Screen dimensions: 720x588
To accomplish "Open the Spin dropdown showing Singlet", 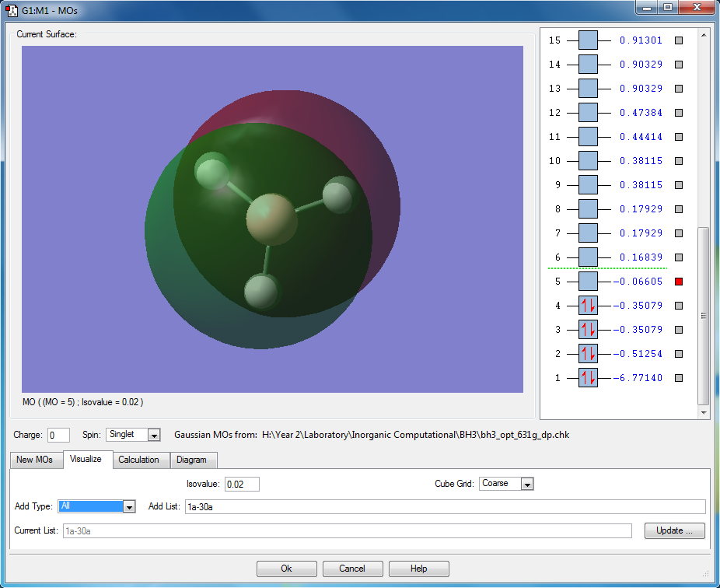I will click(x=153, y=435).
